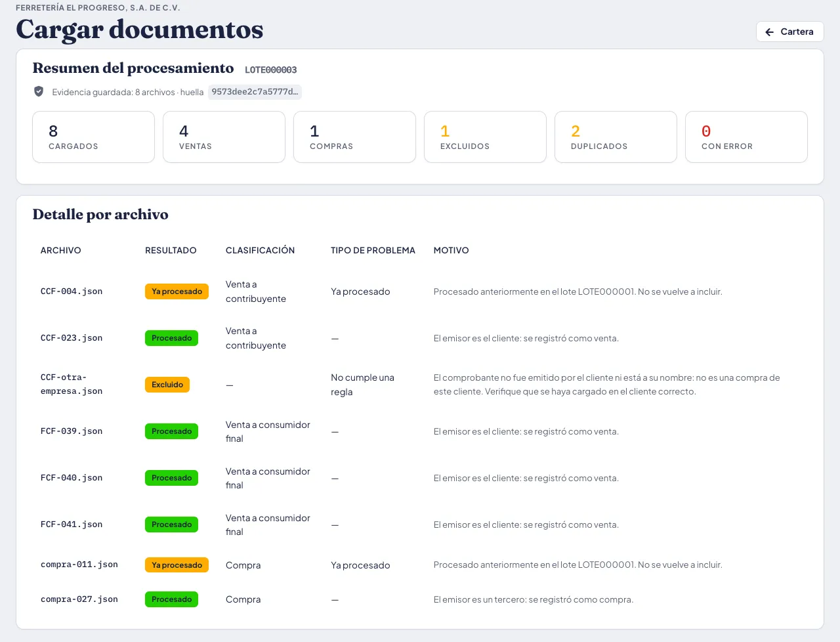Click motivo of CCF-otra-empresa.json row

tap(607, 385)
